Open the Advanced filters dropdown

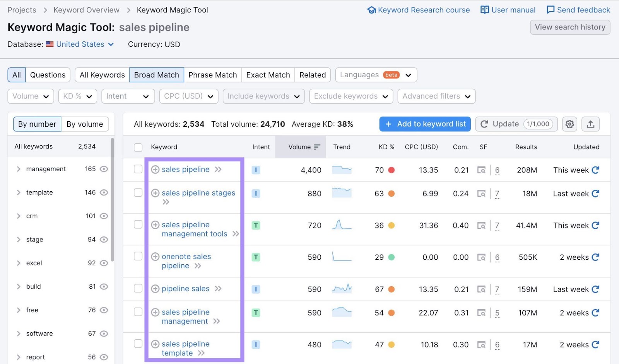(x=436, y=96)
